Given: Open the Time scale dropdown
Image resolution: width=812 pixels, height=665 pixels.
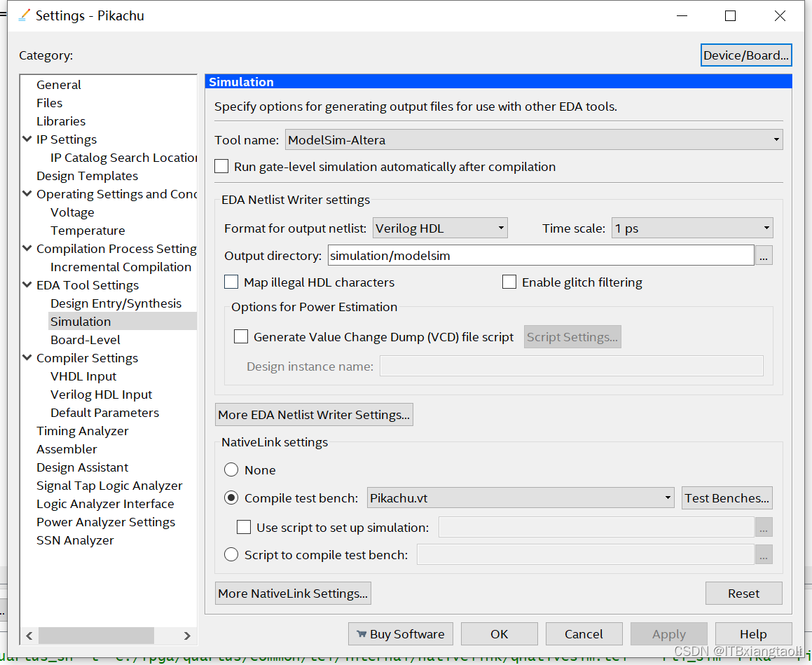Looking at the screenshot, I should tap(692, 228).
